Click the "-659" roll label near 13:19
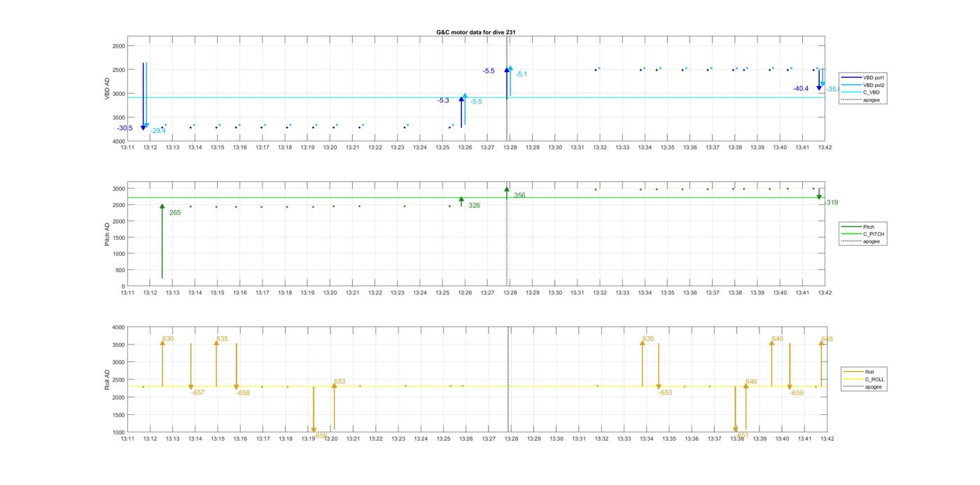Screen dimensions: 980x485 [321, 435]
